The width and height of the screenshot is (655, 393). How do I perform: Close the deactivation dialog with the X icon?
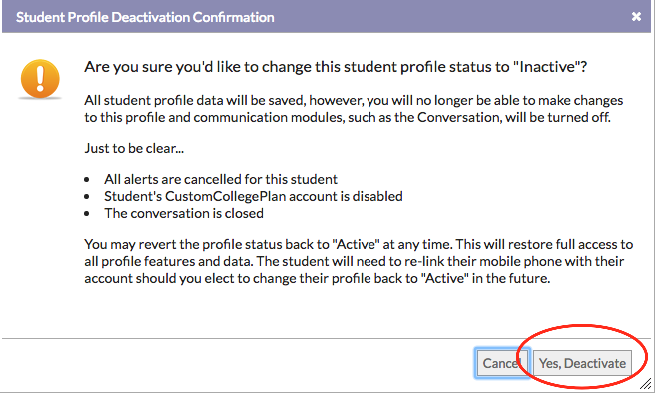tap(636, 17)
